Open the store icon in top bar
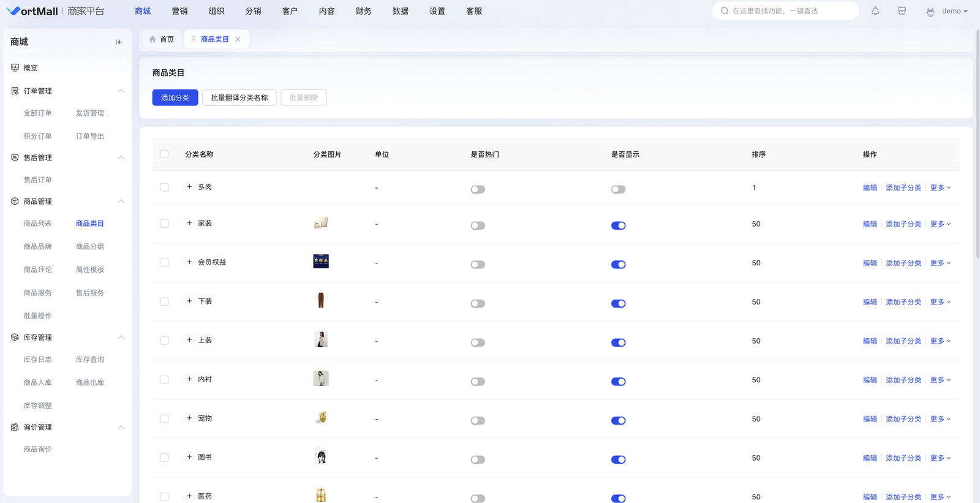This screenshot has width=980, height=503. pyautogui.click(x=902, y=11)
